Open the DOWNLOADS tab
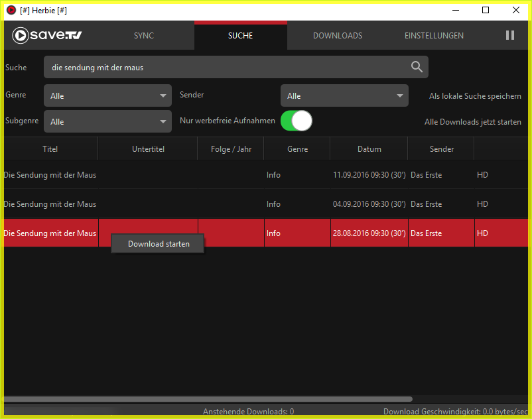This screenshot has width=532, height=419. coord(338,36)
